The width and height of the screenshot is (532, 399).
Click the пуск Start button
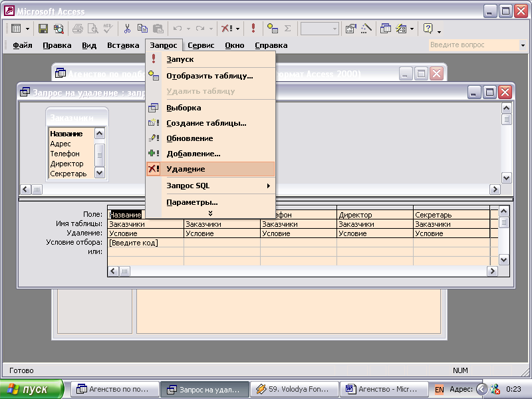click(32, 389)
